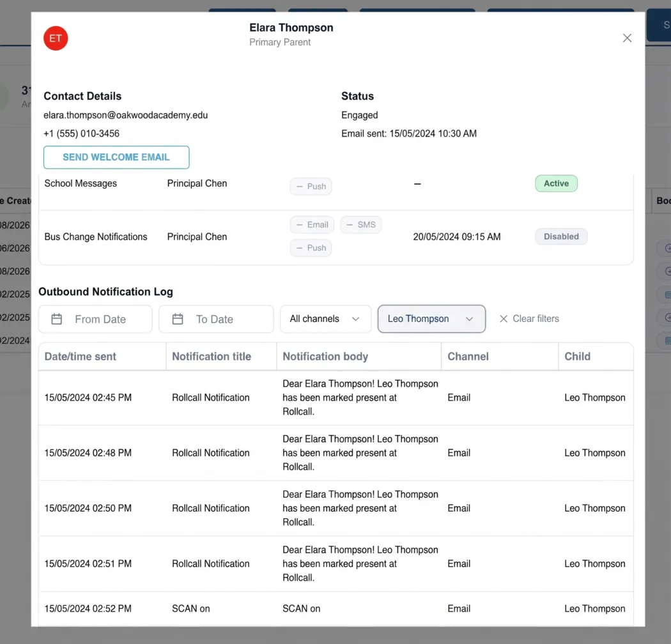Screen dimensions: 671x644
Task: Open the From Date picker field
Action: 95,319
